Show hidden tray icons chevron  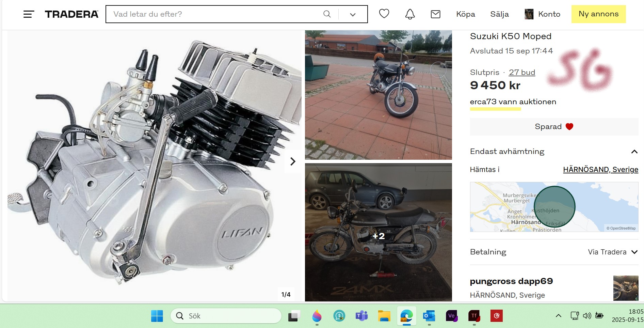pos(559,316)
